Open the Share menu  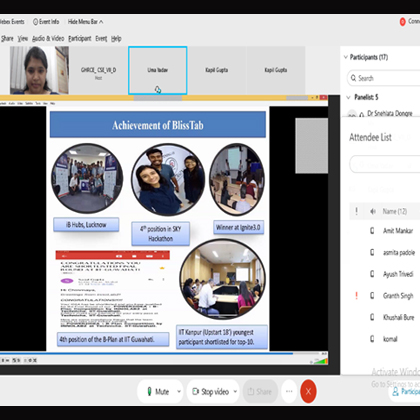(7, 39)
